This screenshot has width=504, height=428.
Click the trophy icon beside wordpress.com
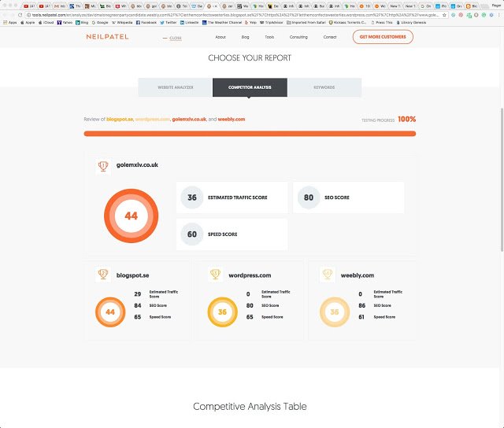(215, 275)
